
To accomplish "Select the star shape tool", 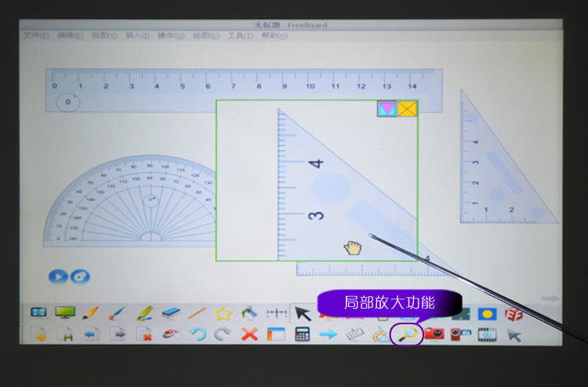I will tap(223, 314).
